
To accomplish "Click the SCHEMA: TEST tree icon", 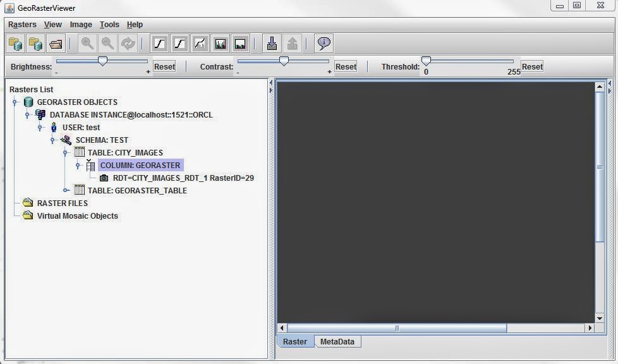I will pyautogui.click(x=66, y=140).
